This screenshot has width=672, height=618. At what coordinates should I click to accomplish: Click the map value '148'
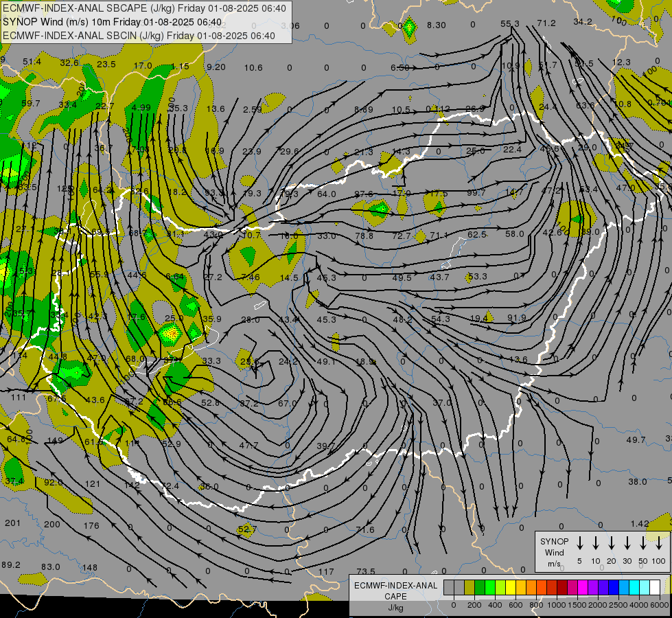[89, 567]
